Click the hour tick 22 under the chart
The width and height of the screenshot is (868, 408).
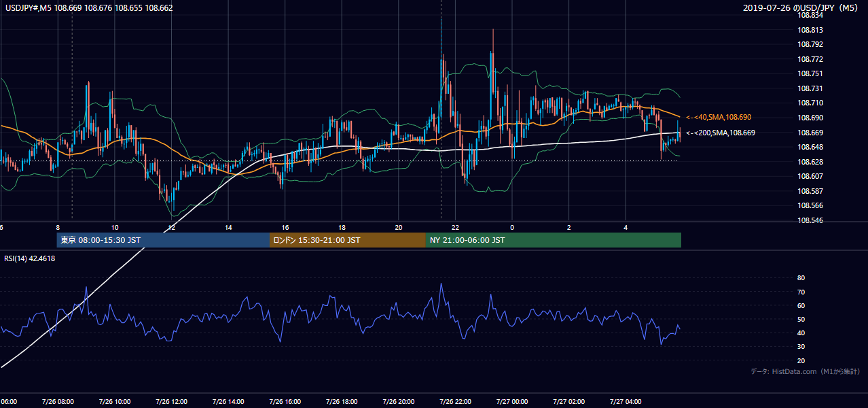pyautogui.click(x=456, y=228)
